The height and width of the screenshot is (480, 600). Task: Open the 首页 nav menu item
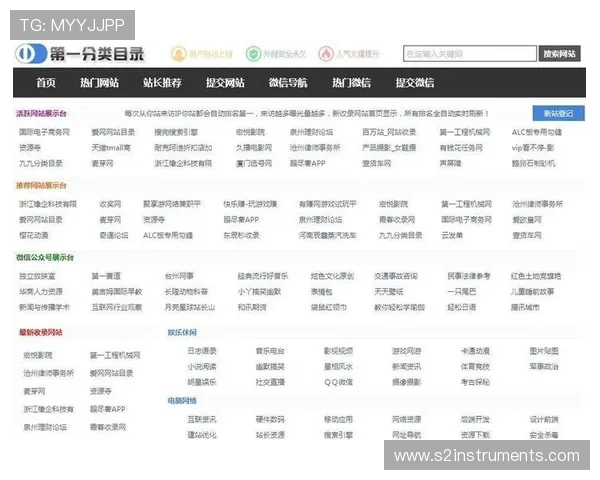tap(46, 83)
